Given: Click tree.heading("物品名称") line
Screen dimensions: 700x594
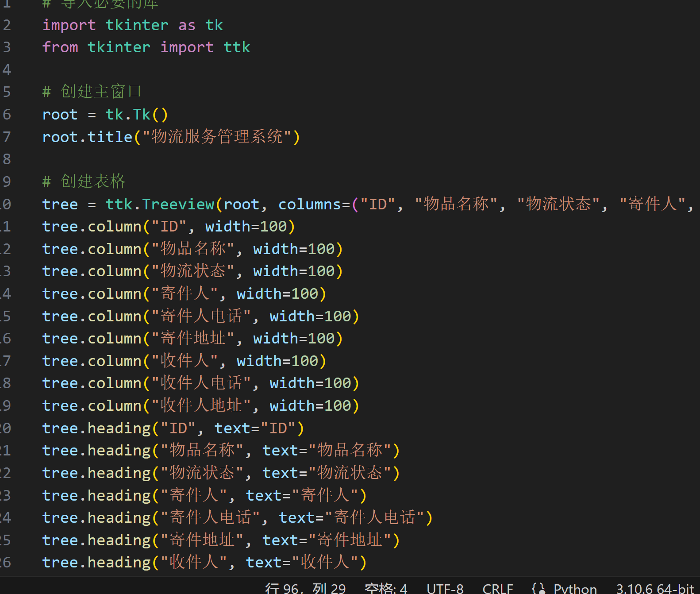Looking at the screenshot, I should 221,450.
